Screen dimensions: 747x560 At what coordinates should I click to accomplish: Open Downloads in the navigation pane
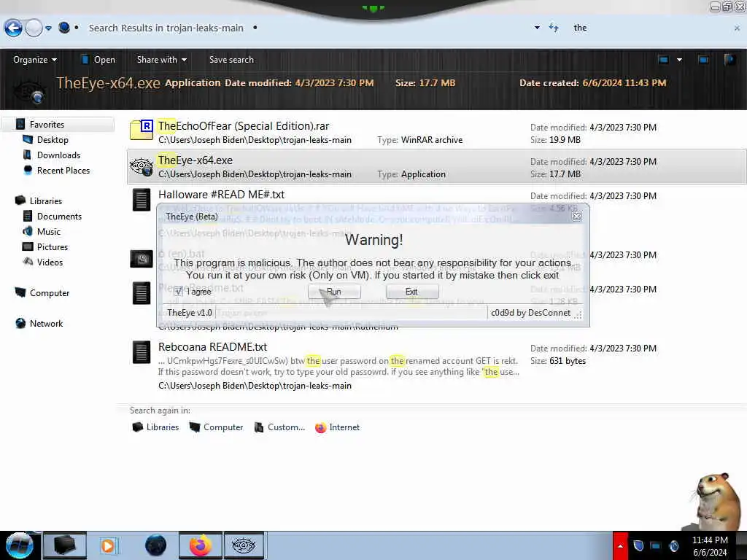pyautogui.click(x=58, y=155)
